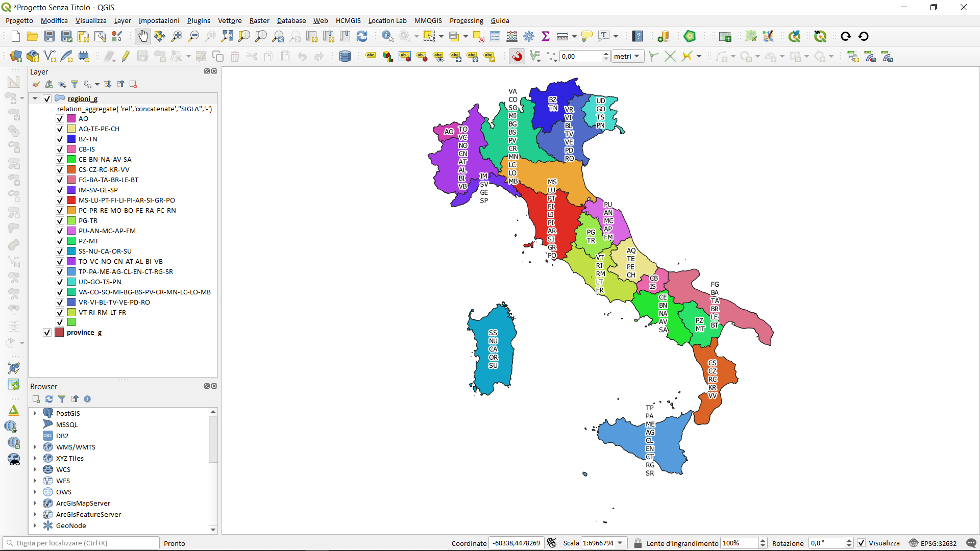Expand the PostGIS browser node
This screenshot has height=551, width=980.
[x=35, y=413]
